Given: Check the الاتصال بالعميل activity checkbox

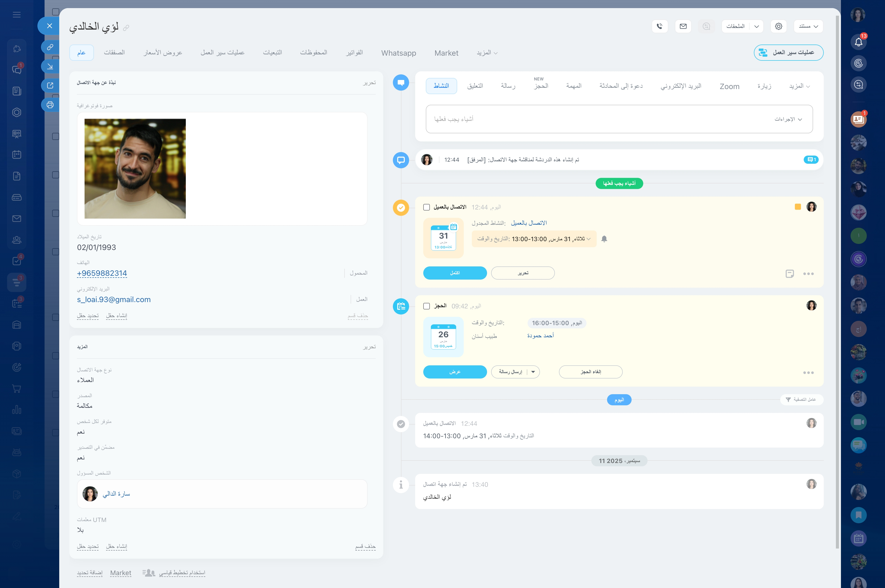Looking at the screenshot, I should [x=427, y=207].
